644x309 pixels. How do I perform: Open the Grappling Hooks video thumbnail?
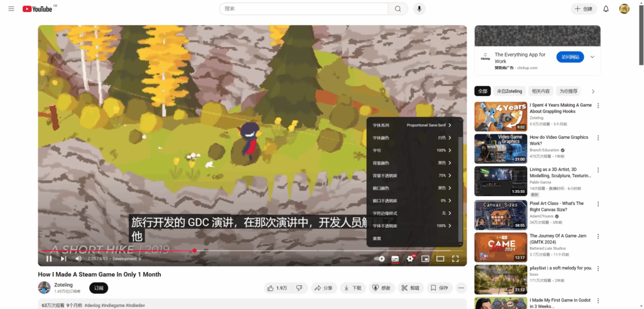501,117
